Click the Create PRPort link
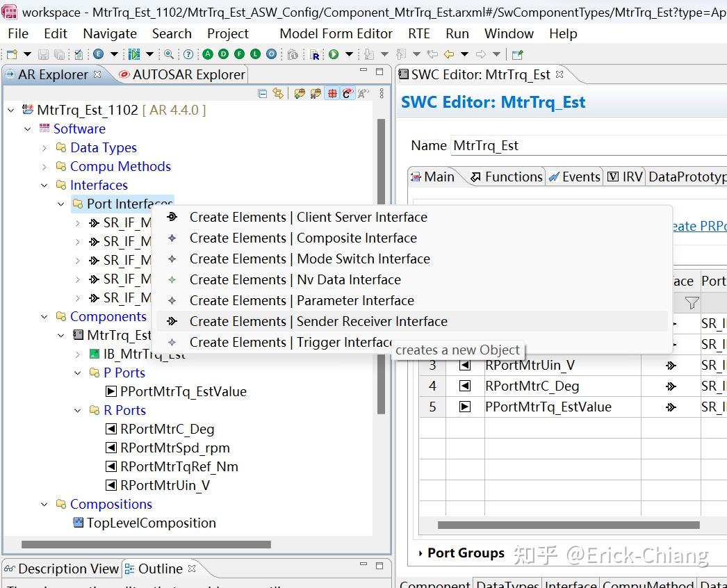The height and width of the screenshot is (588, 727). click(x=700, y=226)
